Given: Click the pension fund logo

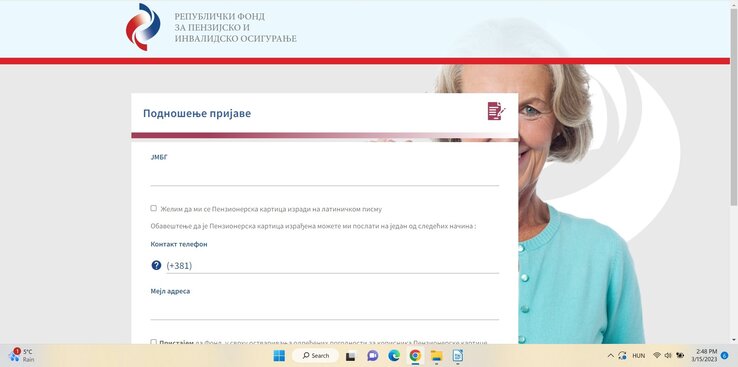Looking at the screenshot, I should pyautogui.click(x=143, y=27).
